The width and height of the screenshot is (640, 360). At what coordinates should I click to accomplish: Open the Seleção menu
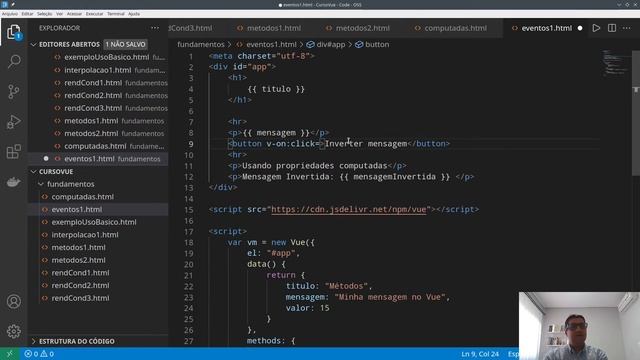44,14
